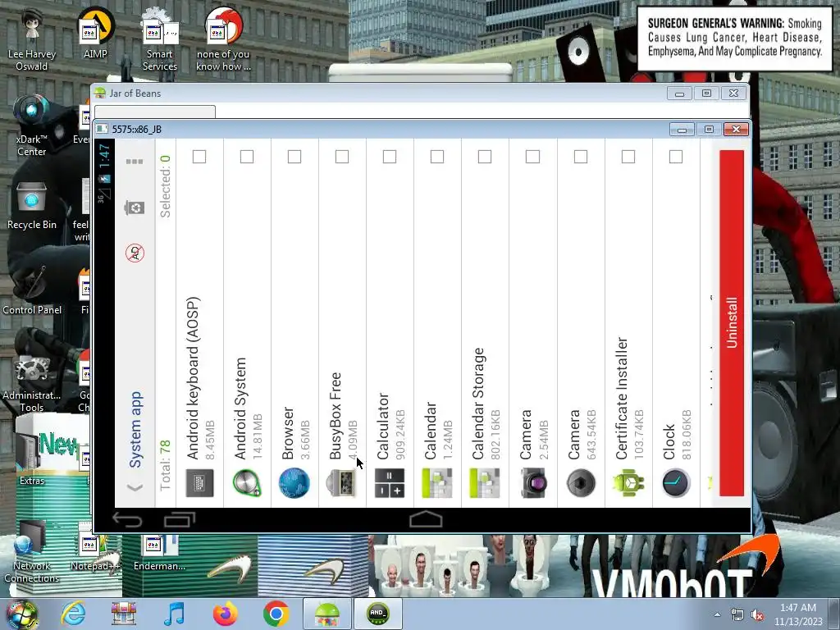The height and width of the screenshot is (630, 840).
Task: Open the Recycle Bin desktop icon
Action: point(32,206)
